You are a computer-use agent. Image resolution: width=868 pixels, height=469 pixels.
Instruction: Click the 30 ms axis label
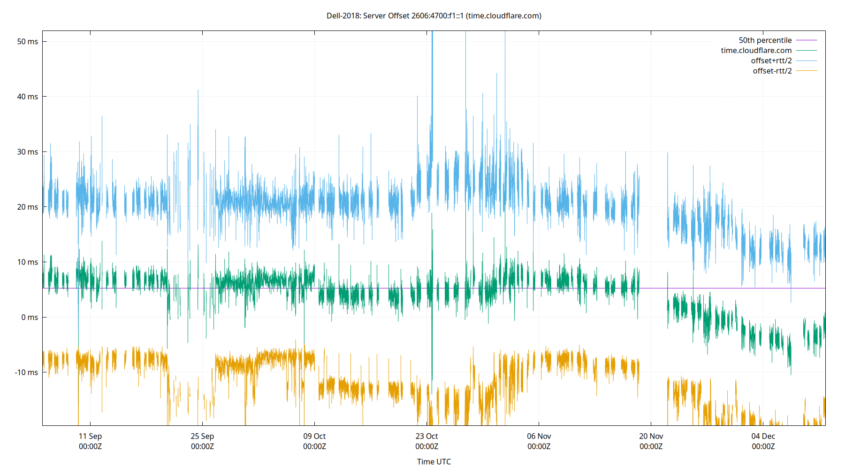27,152
